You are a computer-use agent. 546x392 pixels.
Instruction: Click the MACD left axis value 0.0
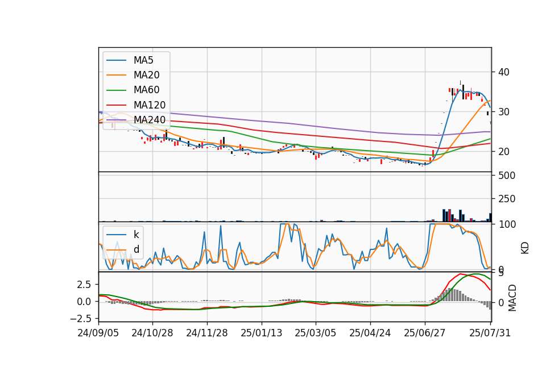84,302
